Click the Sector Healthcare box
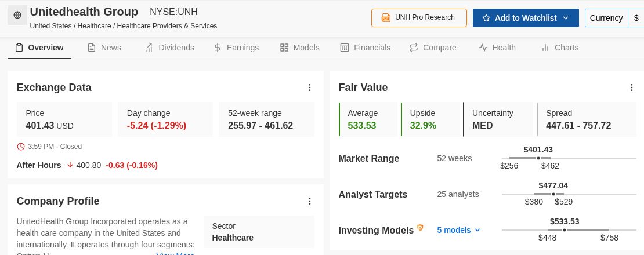Screen dimensions: 644x255 [259, 232]
